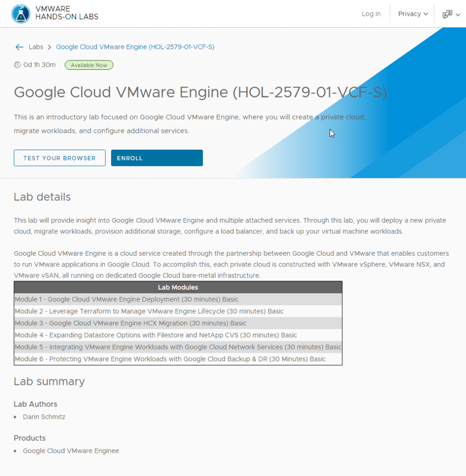466x476 pixels.
Task: Select Module 6 Backup & DR row
Action: [x=170, y=359]
